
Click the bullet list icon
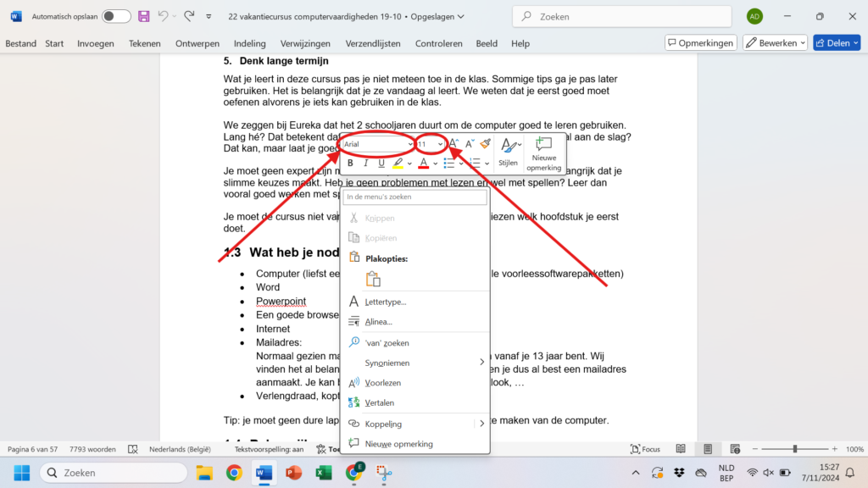[448, 163]
